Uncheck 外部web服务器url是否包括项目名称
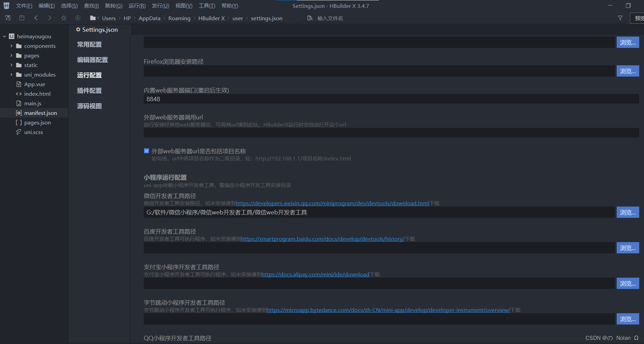644x344 pixels. 146,151
